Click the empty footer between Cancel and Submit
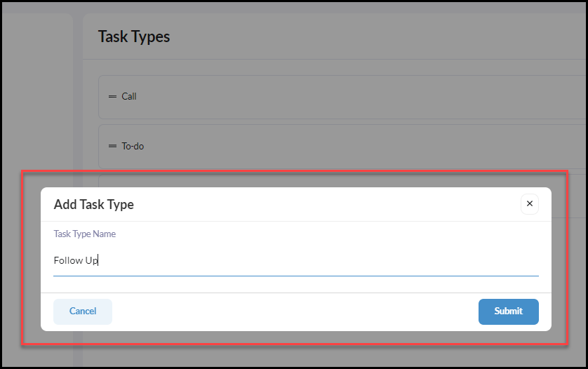Image resolution: width=588 pixels, height=369 pixels. 295,311
